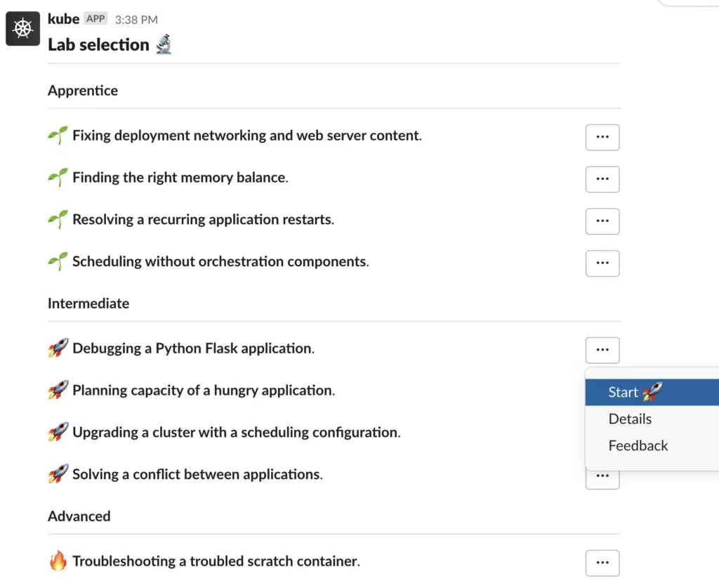Click rocket icon next to Debugging a Python Flask
Image resolution: width=719 pixels, height=588 pixels.
(x=58, y=348)
